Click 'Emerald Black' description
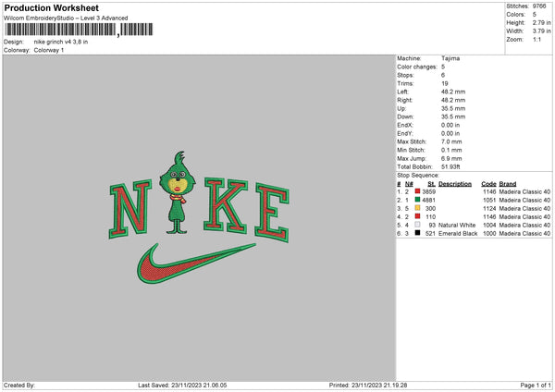 tap(458, 234)
